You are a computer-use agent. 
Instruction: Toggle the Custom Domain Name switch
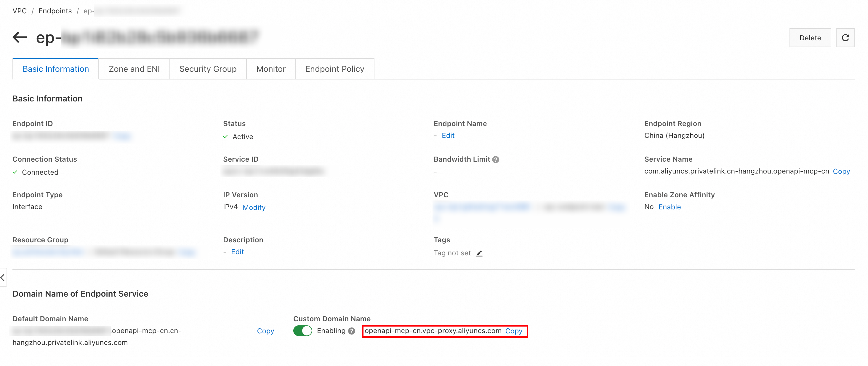(x=302, y=331)
